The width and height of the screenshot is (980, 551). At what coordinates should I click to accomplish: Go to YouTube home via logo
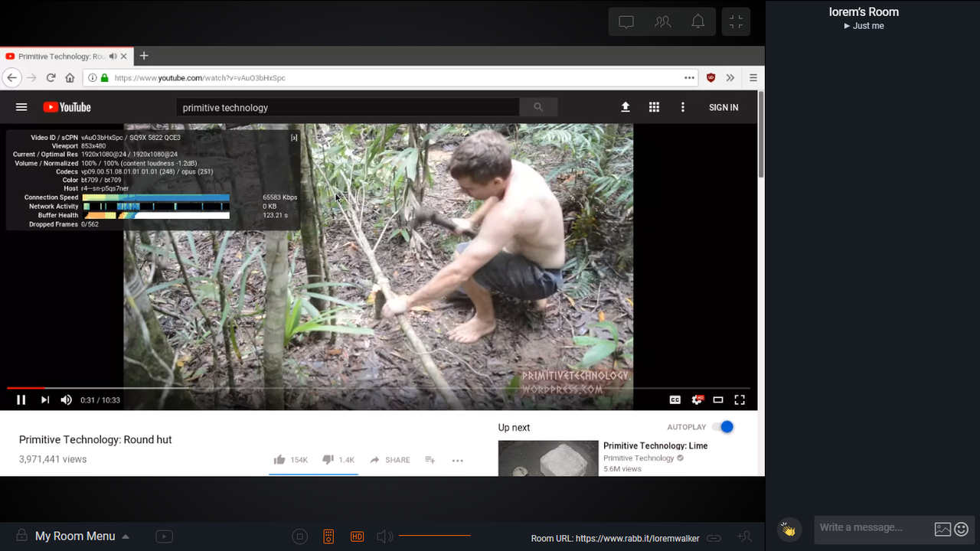[x=67, y=108]
